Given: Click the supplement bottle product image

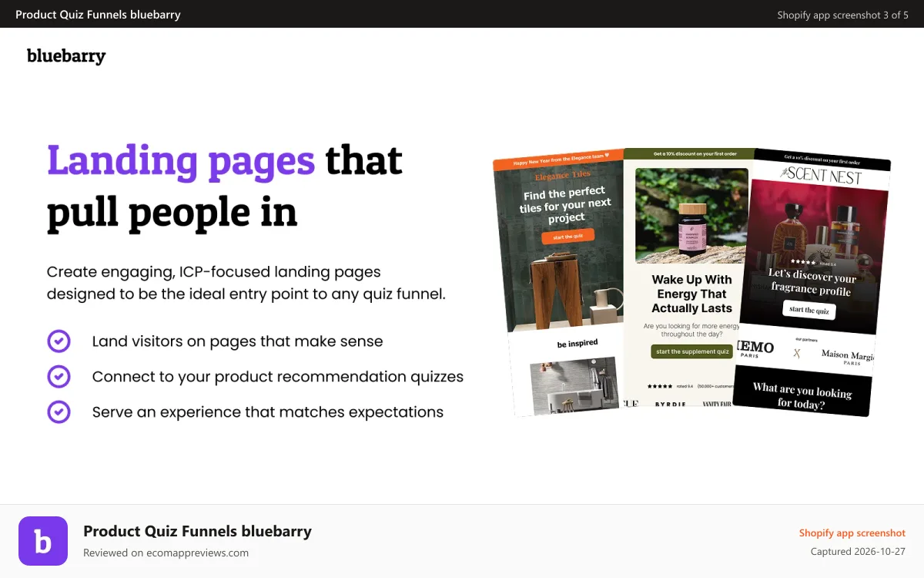Looking at the screenshot, I should pos(691,216).
